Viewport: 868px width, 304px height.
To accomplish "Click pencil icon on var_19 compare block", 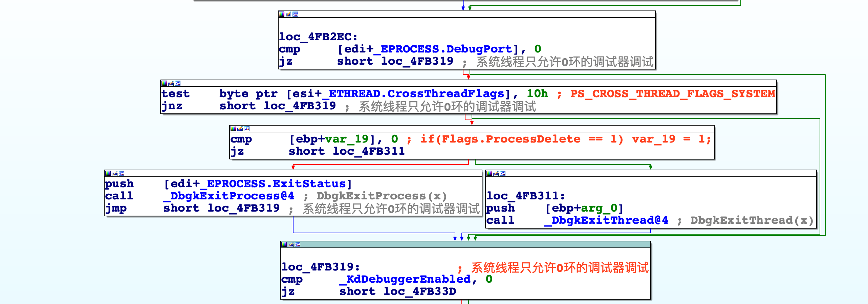I will click(x=240, y=129).
